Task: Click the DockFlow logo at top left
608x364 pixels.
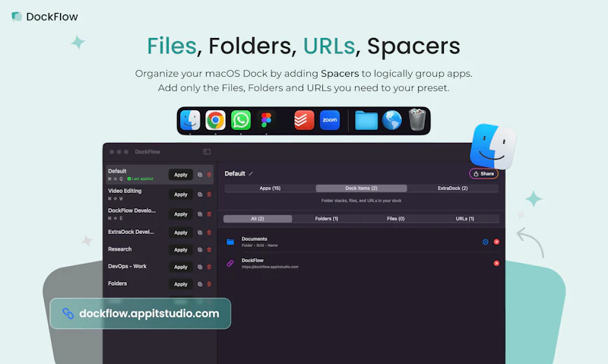Action: 45,17
